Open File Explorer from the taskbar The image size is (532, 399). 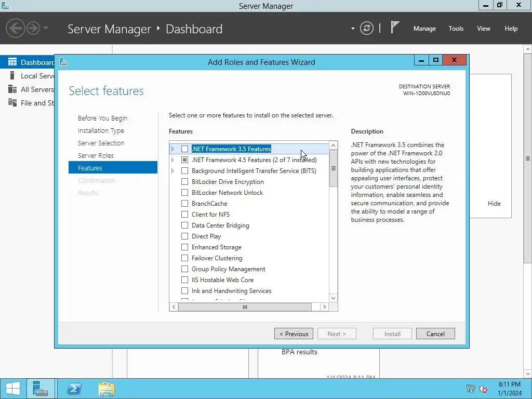click(107, 389)
